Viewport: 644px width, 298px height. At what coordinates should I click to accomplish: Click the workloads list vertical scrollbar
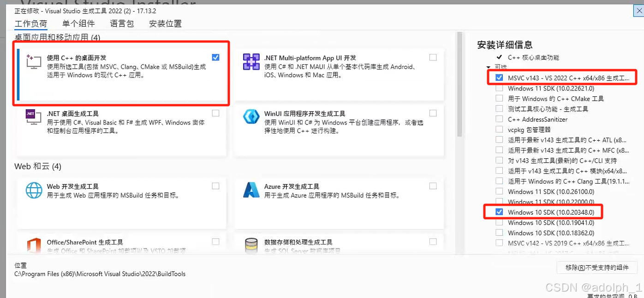459,84
